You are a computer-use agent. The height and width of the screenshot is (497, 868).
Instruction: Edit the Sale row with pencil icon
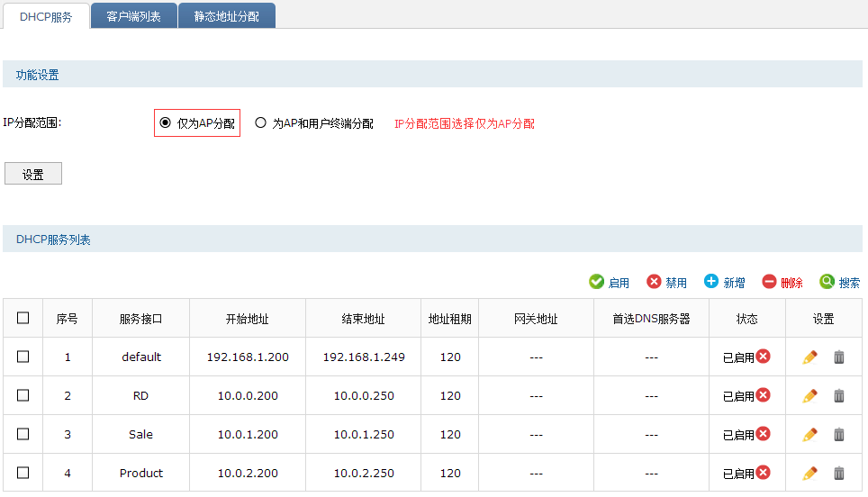809,435
